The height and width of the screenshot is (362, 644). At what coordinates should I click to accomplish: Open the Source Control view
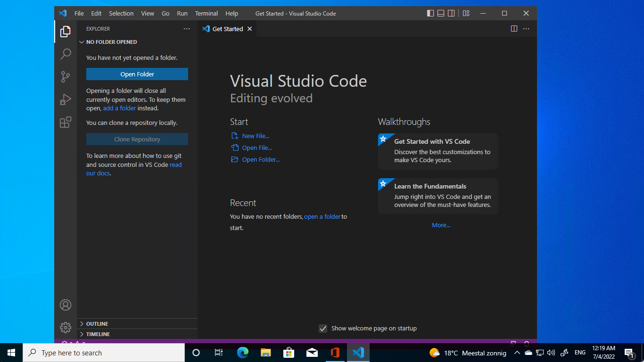66,77
